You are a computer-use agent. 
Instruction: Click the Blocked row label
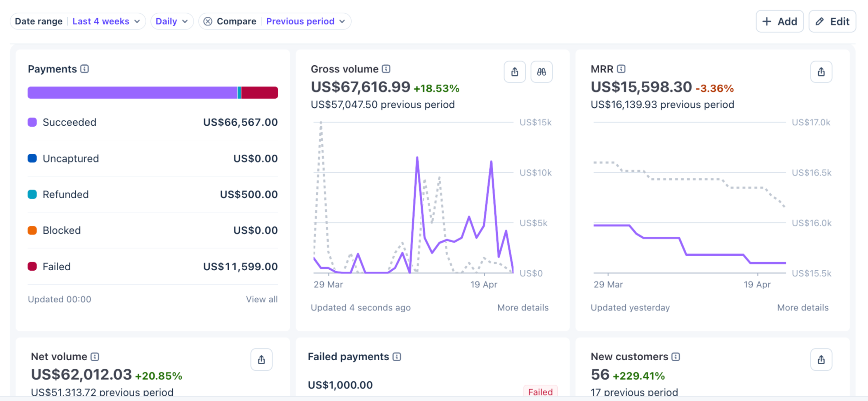[62, 230]
